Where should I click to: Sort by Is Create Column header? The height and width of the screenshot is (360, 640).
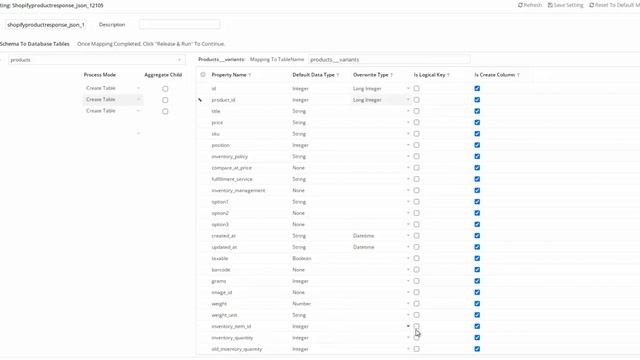495,75
